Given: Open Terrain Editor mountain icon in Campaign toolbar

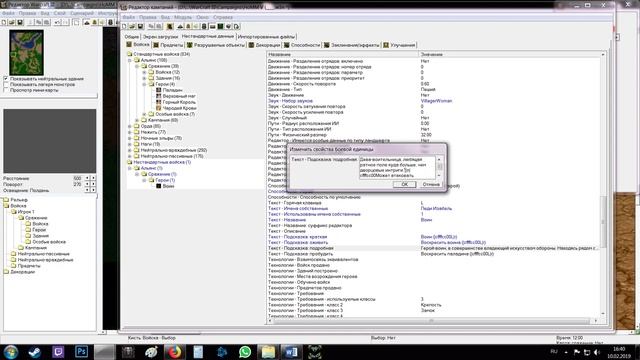Looking at the screenshot, I should pos(180,27).
